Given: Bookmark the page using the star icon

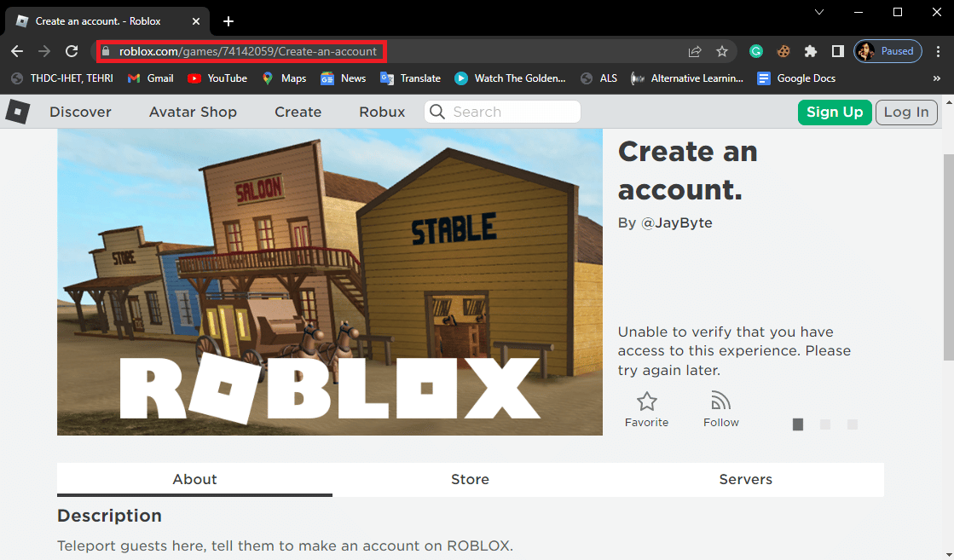Looking at the screenshot, I should point(722,50).
